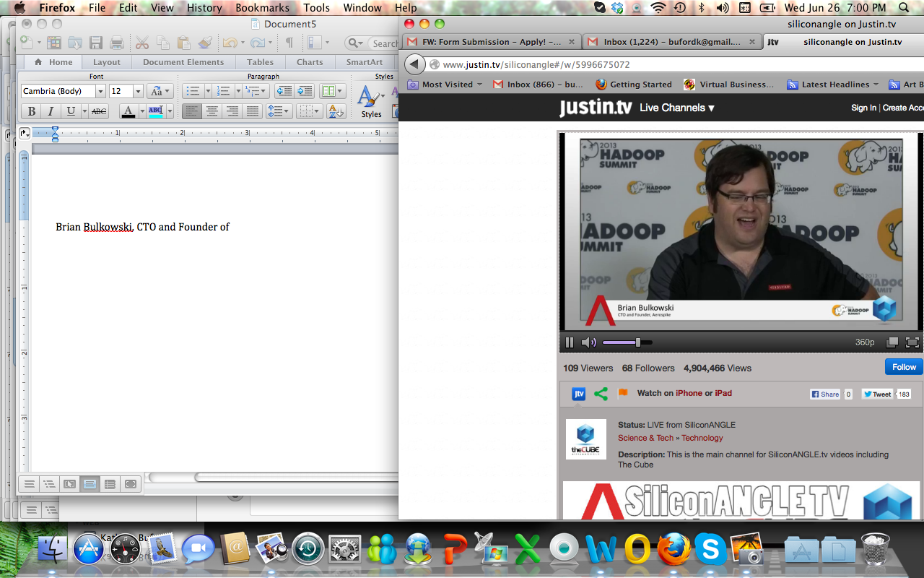The image size is (924, 578).
Task: Pop out the video player window
Action: 892,342
